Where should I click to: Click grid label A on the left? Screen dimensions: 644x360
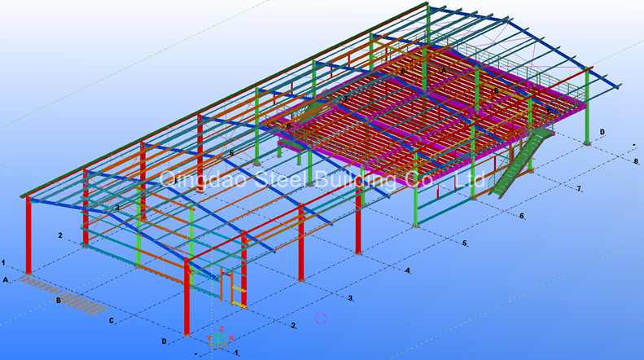[6, 279]
